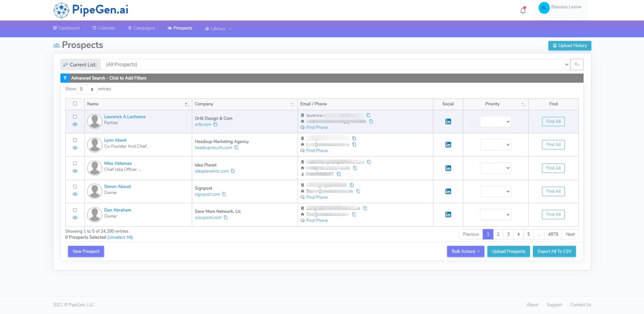Open Priority dropdown for Mike Ableman

[496, 168]
